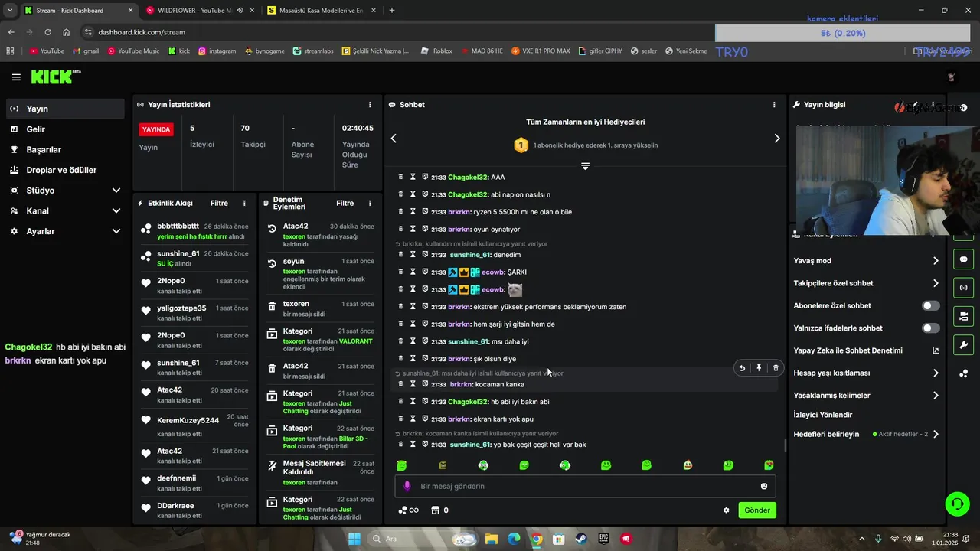Select Yayın in the sidebar
The height and width of the screenshot is (551, 980).
(x=64, y=109)
